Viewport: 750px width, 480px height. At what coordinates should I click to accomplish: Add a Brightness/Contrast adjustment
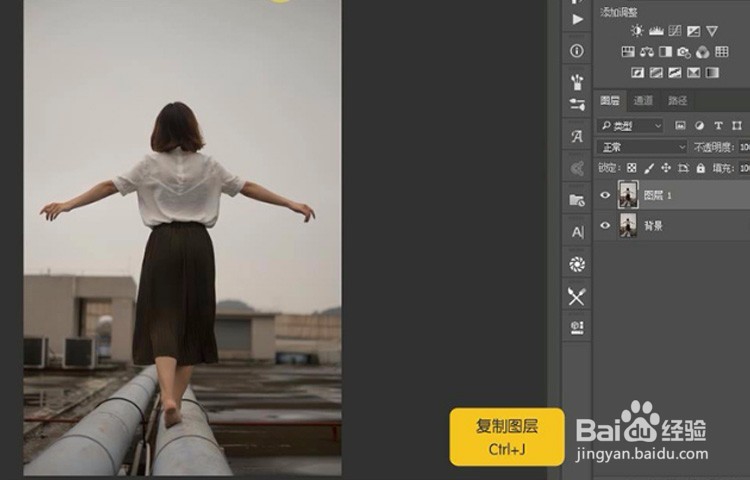637,31
